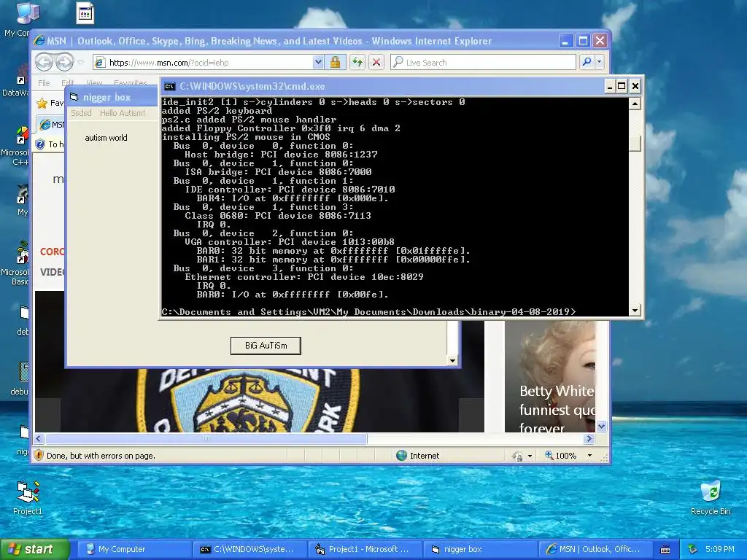Select the 'debu' desktop file icon

click(x=21, y=378)
